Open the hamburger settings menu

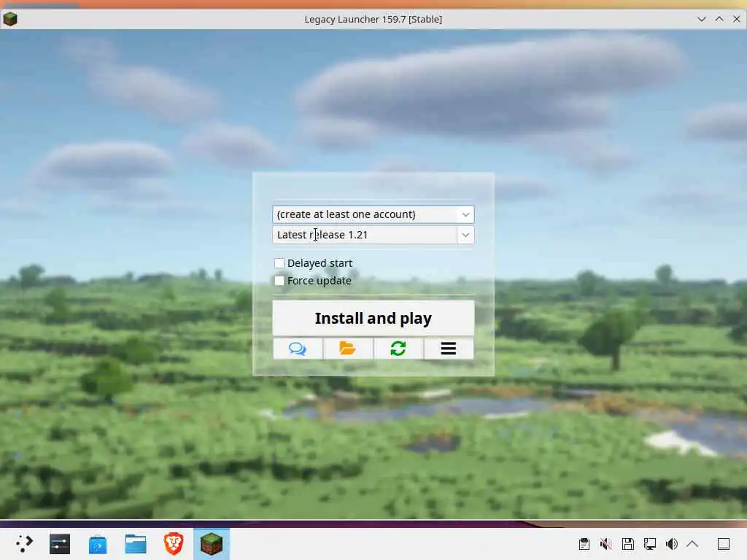pos(449,349)
